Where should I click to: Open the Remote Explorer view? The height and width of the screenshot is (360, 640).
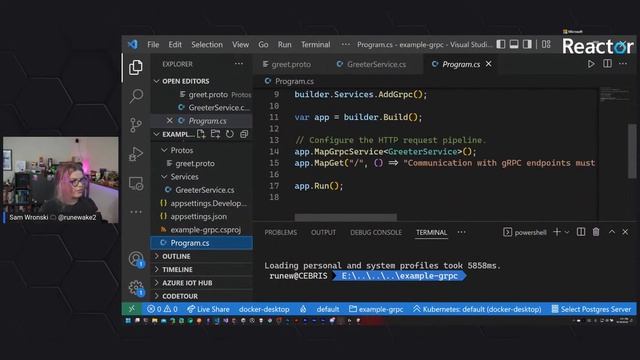click(x=136, y=184)
